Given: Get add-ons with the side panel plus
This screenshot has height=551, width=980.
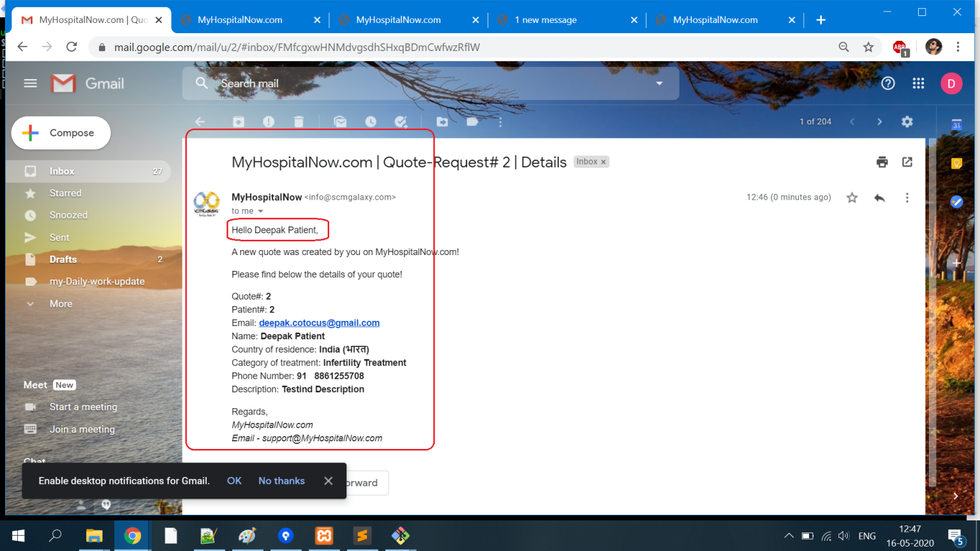Looking at the screenshot, I should point(956,263).
